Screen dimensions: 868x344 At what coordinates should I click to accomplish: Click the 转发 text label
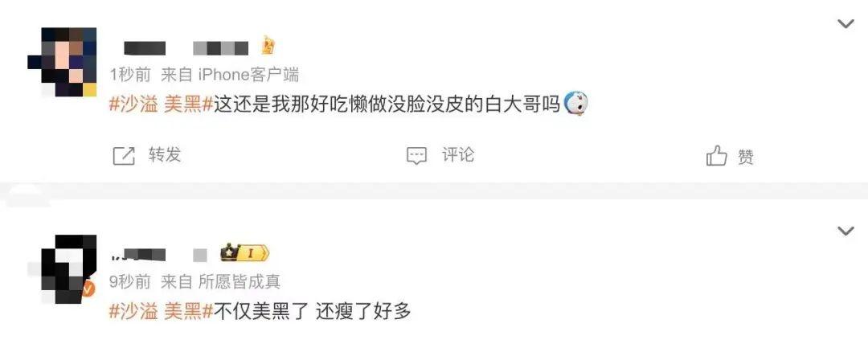coord(165,154)
